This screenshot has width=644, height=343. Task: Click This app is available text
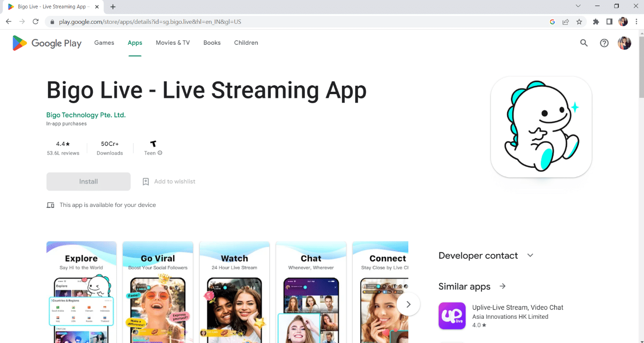[108, 205]
